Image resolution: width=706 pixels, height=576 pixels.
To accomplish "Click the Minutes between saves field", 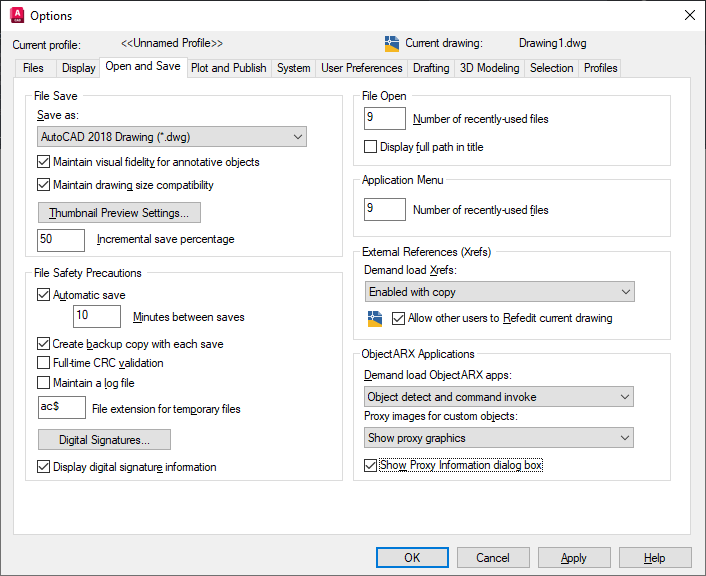I will 97,316.
